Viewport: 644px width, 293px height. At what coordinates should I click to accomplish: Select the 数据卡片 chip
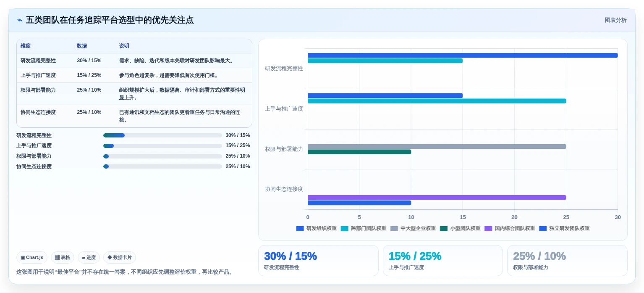point(120,257)
